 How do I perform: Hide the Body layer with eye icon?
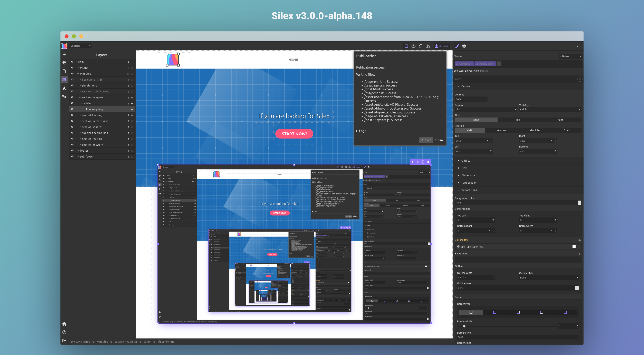point(72,62)
